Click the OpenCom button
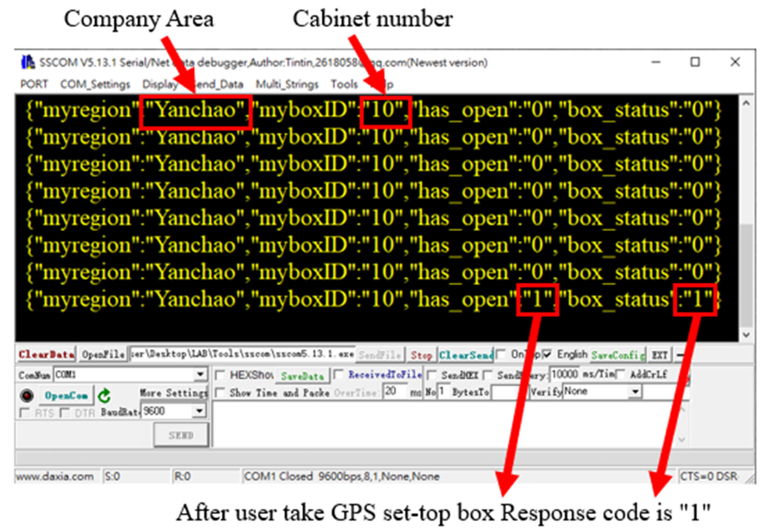The height and width of the screenshot is (532, 766). pos(66,396)
